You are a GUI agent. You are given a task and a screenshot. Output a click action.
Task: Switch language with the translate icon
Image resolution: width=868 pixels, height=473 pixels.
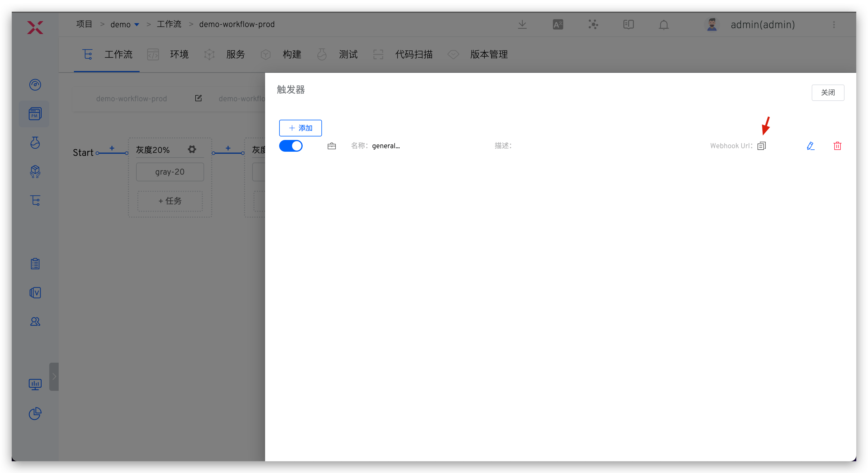(558, 25)
